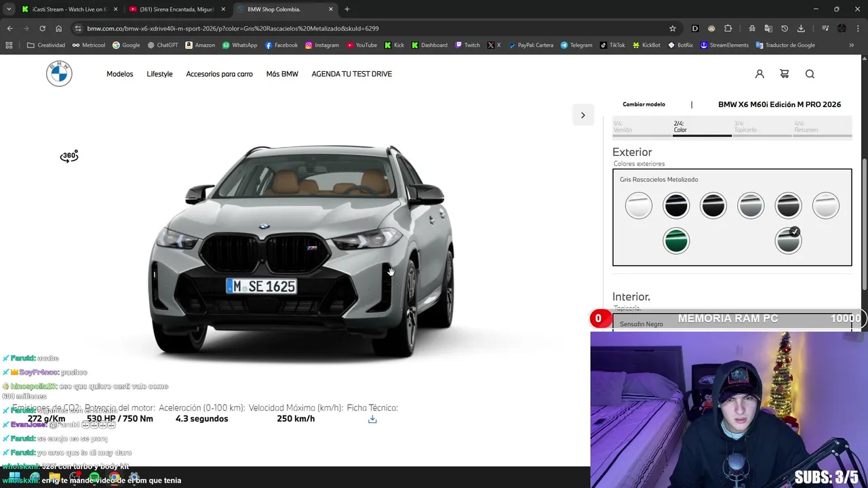Open the browser extensions puzzle icon
The image size is (868, 488).
(x=728, y=28)
